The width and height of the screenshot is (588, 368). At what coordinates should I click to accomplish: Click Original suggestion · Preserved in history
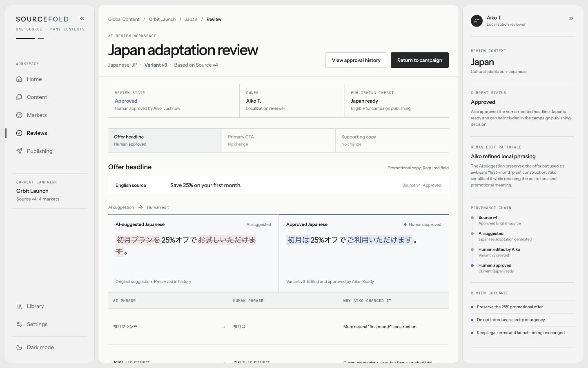[x=153, y=282]
